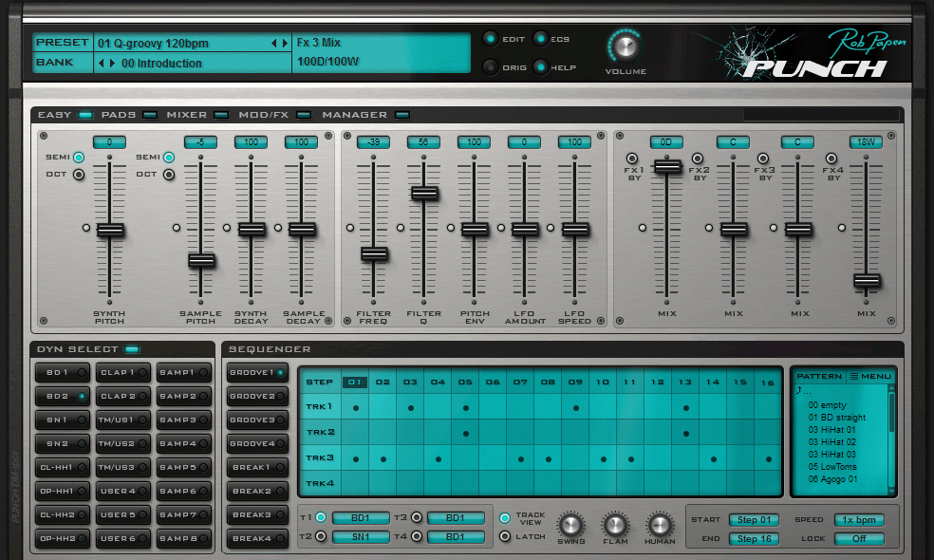The height and width of the screenshot is (560, 934).
Task: Enable the LATCH option
Action: tap(505, 536)
